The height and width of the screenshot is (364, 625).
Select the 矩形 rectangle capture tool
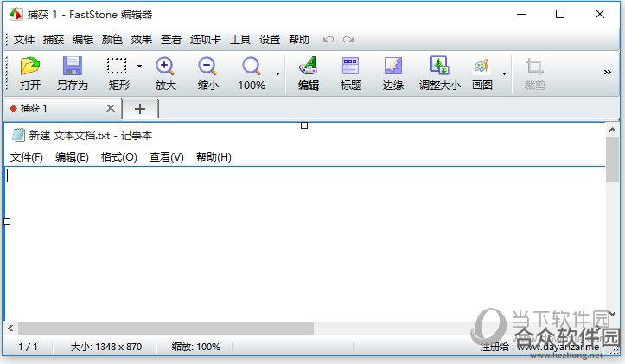pyautogui.click(x=117, y=66)
